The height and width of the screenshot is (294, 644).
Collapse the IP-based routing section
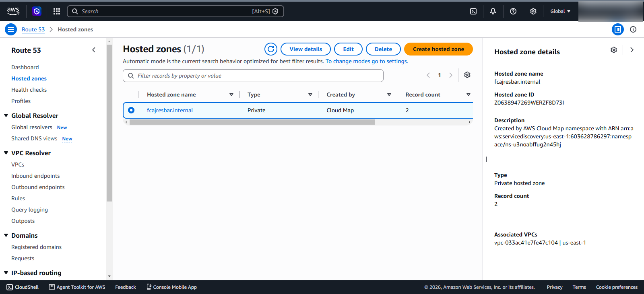pyautogui.click(x=6, y=273)
